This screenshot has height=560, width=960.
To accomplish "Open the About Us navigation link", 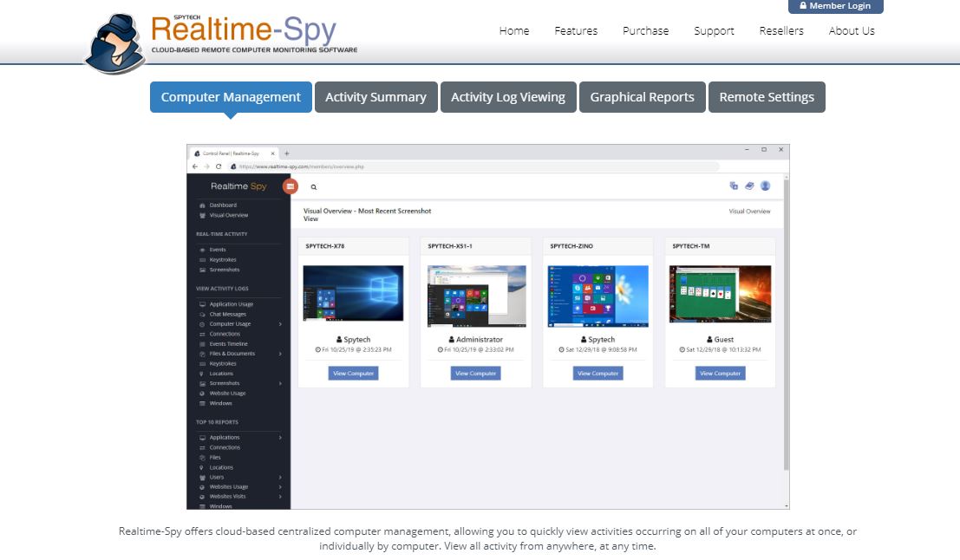I will coord(852,30).
